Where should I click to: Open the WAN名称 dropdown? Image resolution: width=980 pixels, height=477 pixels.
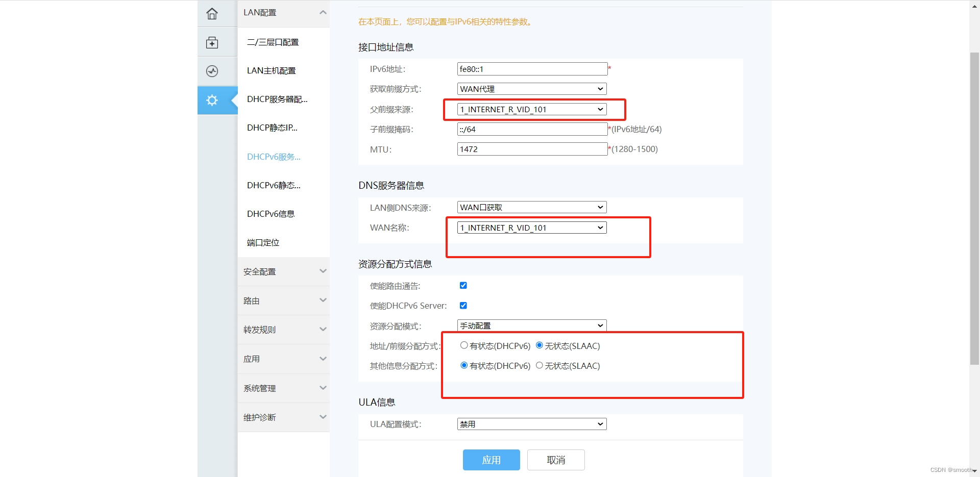pos(531,228)
